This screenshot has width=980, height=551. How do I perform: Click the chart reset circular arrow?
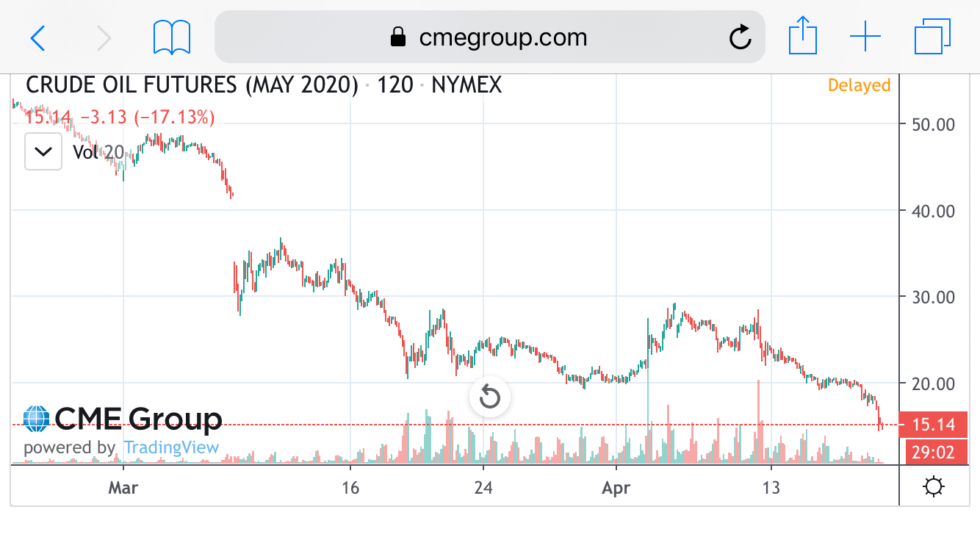tap(489, 398)
